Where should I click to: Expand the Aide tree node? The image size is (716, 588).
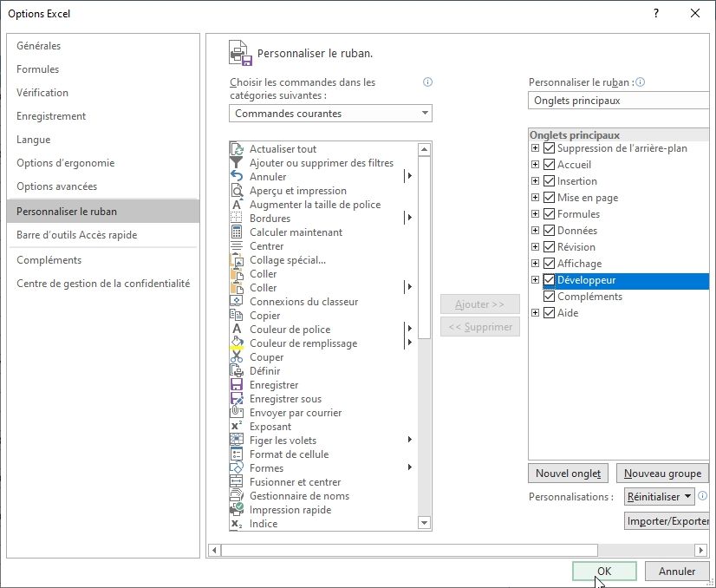pyautogui.click(x=535, y=312)
